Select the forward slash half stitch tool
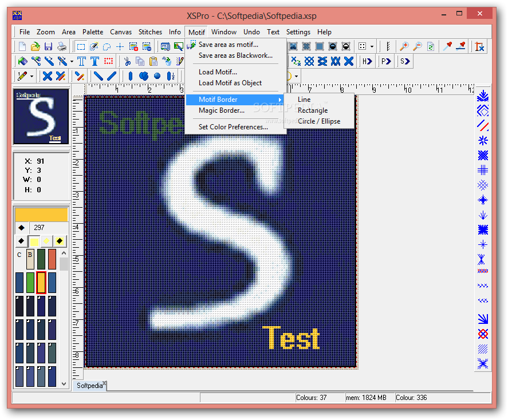Viewport: 508px width, 420px height. (112, 76)
